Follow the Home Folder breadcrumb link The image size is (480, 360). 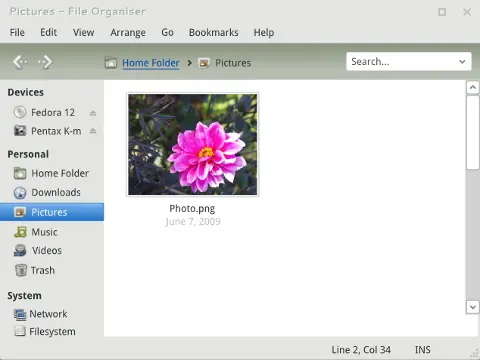151,63
